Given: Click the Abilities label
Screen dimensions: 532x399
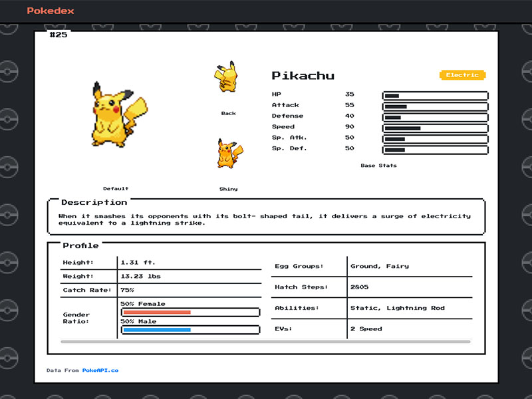Looking at the screenshot, I should click(297, 308).
